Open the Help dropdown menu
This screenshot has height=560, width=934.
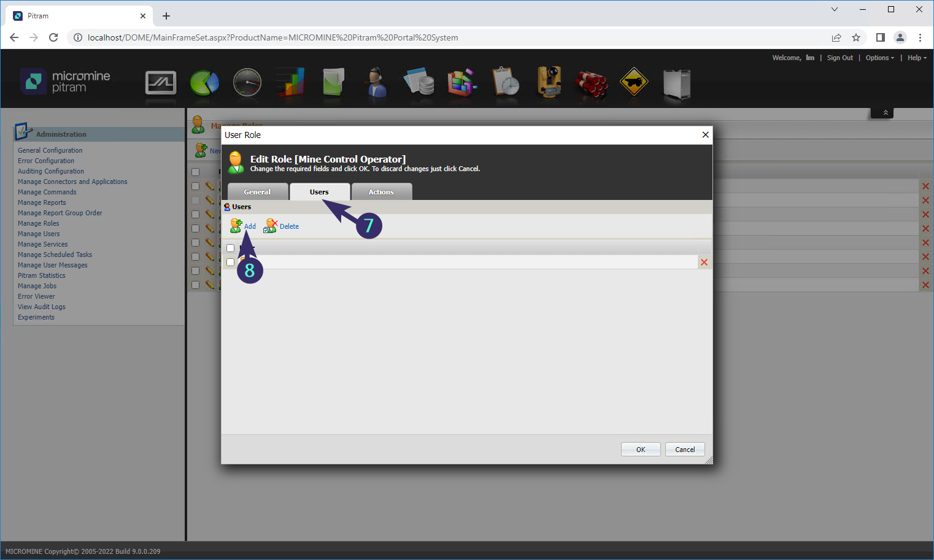point(917,58)
